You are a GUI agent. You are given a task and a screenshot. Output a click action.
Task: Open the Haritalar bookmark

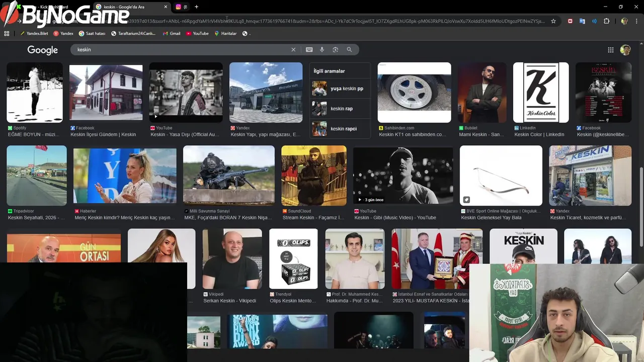coord(225,33)
